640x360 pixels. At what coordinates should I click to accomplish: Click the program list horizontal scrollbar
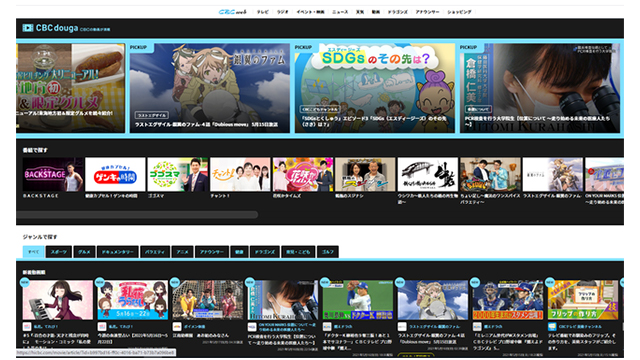click(x=137, y=215)
